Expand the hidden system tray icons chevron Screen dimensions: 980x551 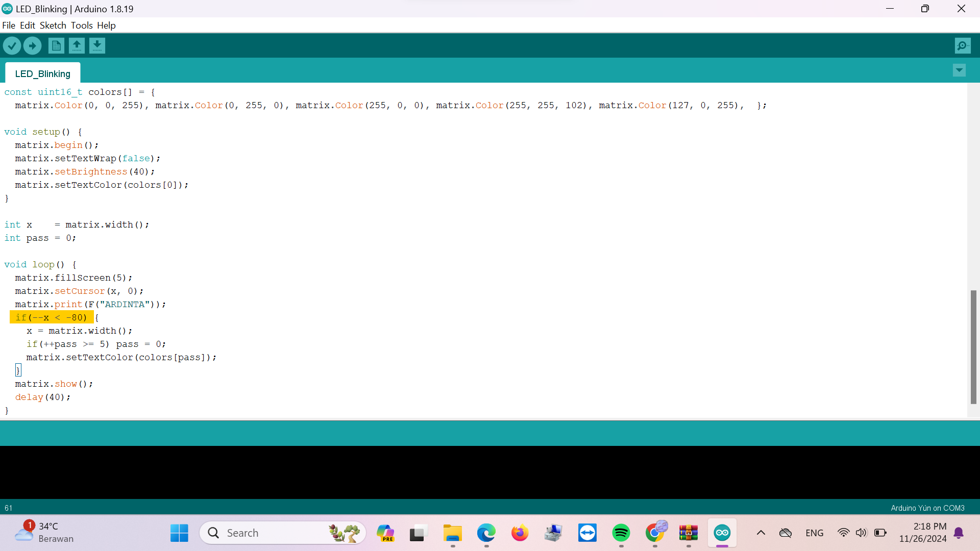[761, 533]
